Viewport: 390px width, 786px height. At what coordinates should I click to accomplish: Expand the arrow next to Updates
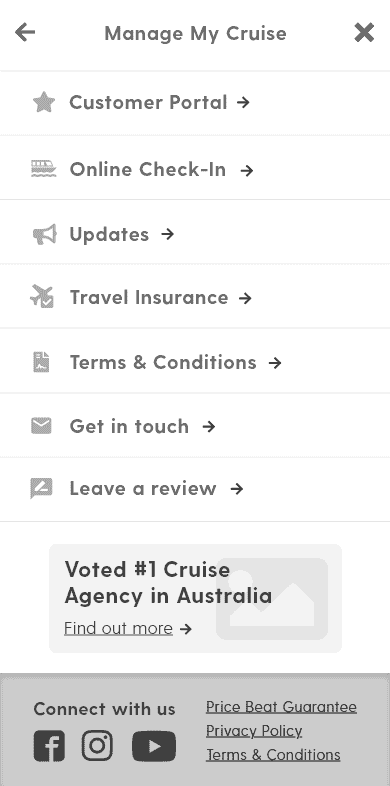(167, 234)
